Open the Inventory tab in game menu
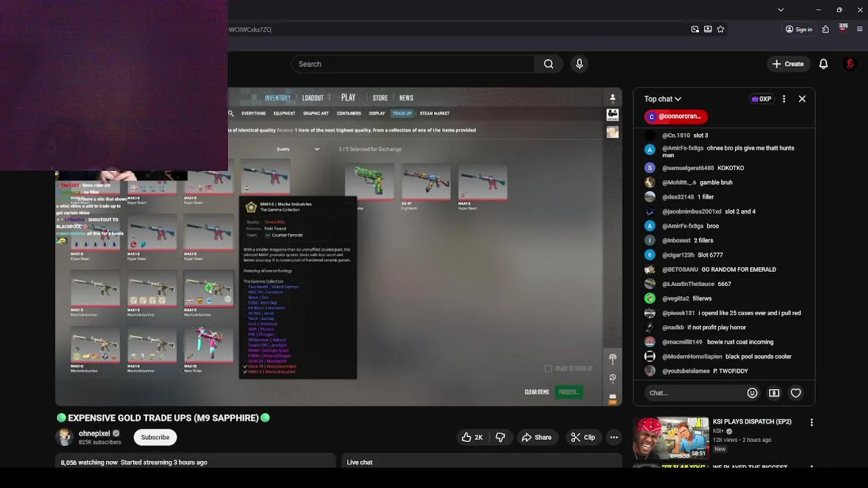Image resolution: width=868 pixels, height=488 pixels. pos(277,98)
